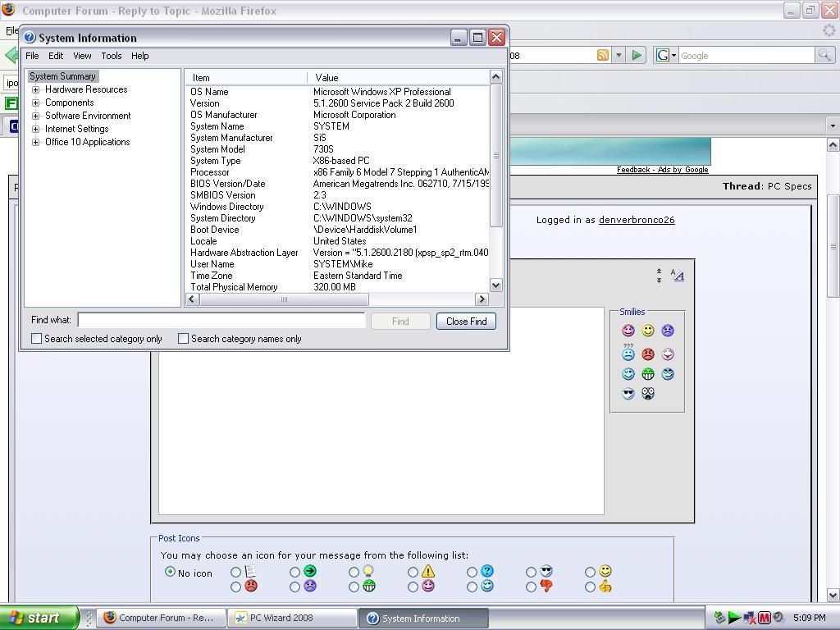Expand the Internet Settings tree node
Screen dimensions: 840x630
[x=35, y=129]
